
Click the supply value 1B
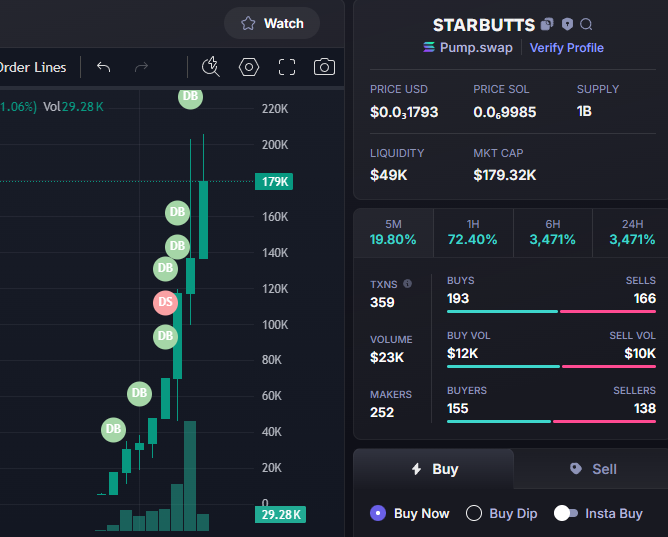click(x=584, y=111)
